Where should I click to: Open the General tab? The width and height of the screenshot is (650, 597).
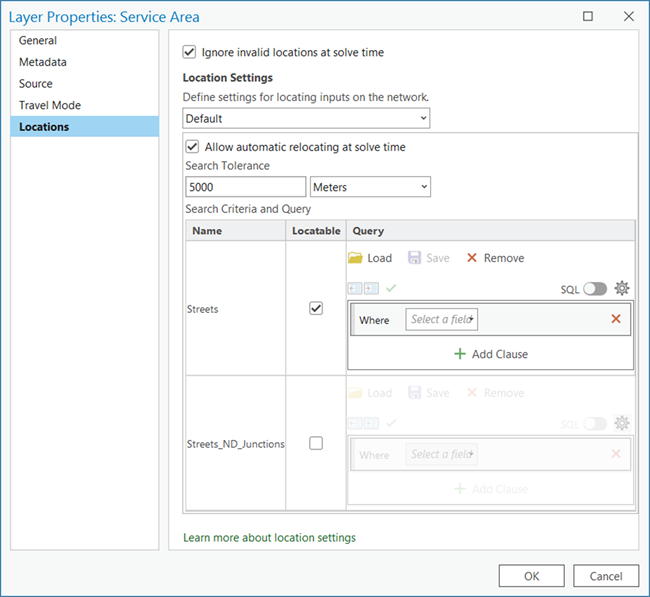[x=38, y=41]
